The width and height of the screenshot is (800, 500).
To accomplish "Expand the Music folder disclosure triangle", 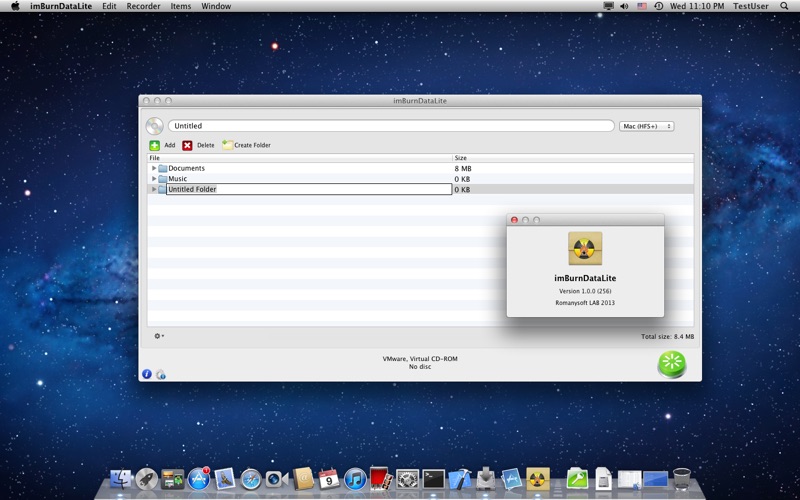I will coord(154,179).
